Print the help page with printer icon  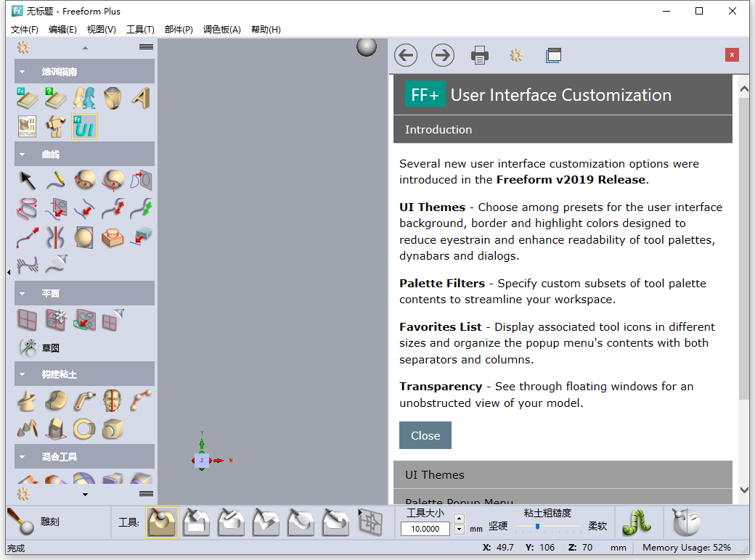pos(480,55)
